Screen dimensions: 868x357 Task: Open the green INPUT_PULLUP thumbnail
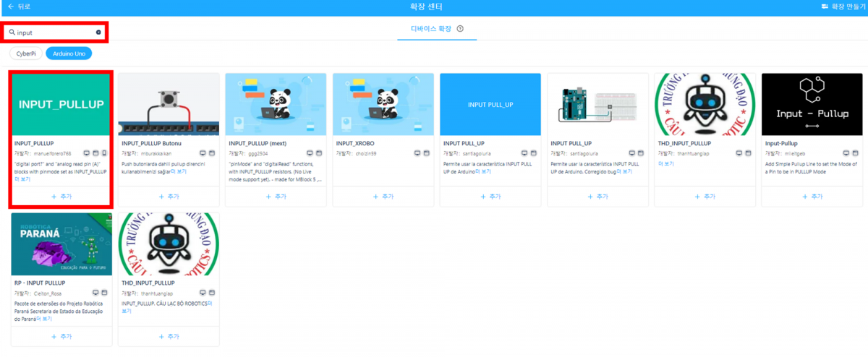(61, 105)
